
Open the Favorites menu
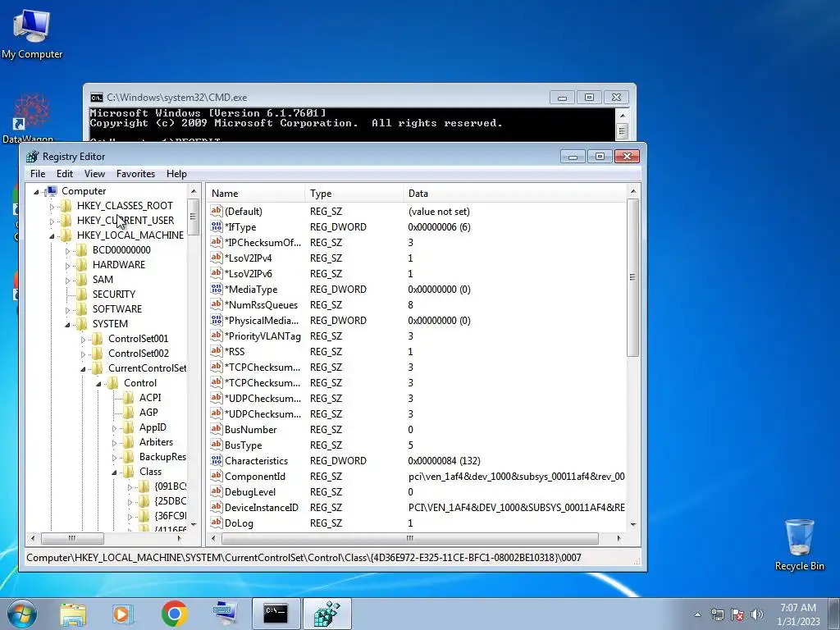pos(135,174)
